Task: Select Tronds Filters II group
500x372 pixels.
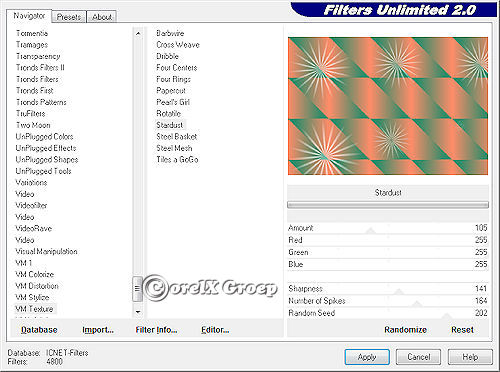Action: [40, 68]
